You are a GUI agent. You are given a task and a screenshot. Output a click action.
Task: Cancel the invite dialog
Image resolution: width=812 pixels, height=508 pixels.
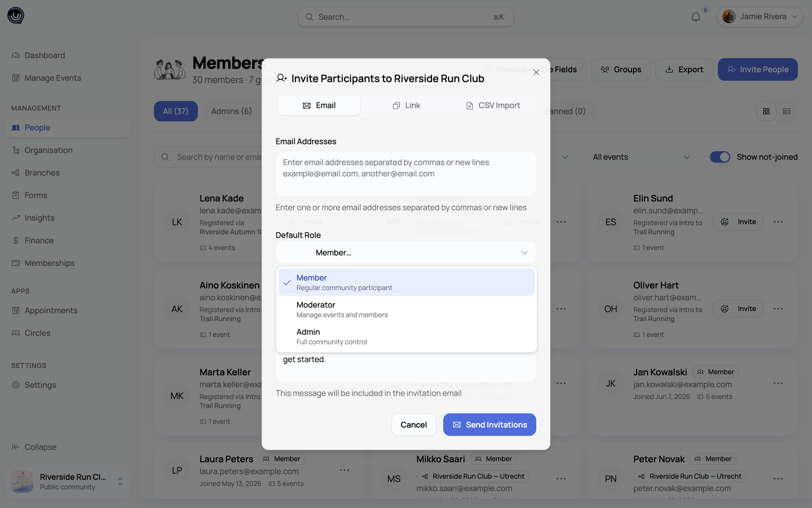(x=413, y=425)
